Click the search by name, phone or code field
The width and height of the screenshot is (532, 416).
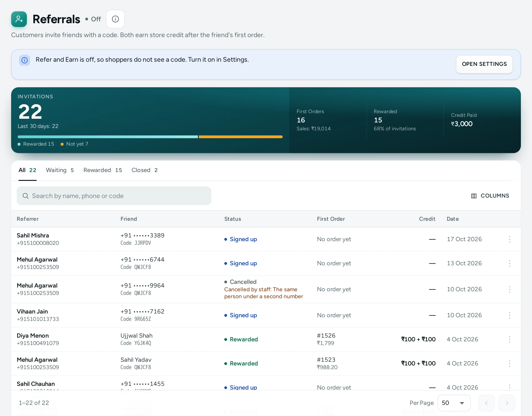pyautogui.click(x=114, y=196)
